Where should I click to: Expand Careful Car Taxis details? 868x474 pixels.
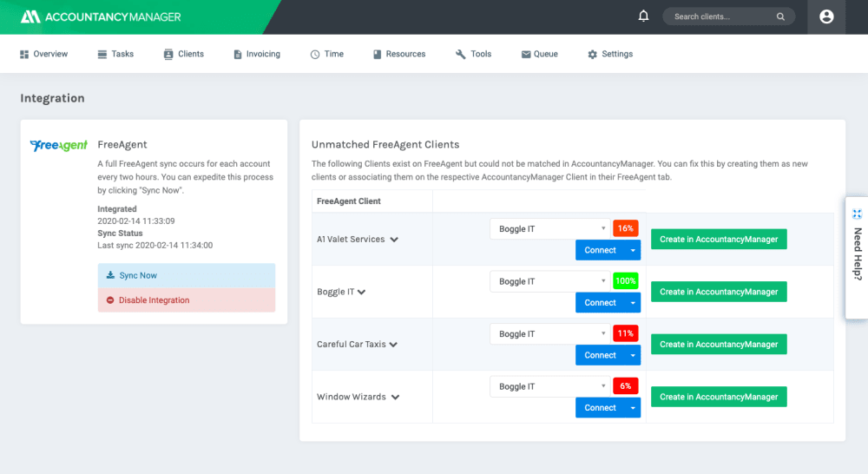pyautogui.click(x=393, y=345)
